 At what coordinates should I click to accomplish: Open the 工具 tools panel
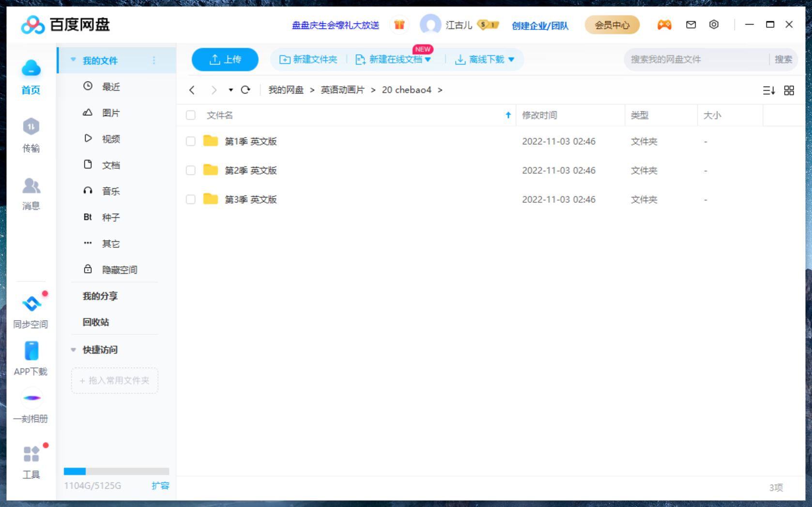(x=31, y=460)
